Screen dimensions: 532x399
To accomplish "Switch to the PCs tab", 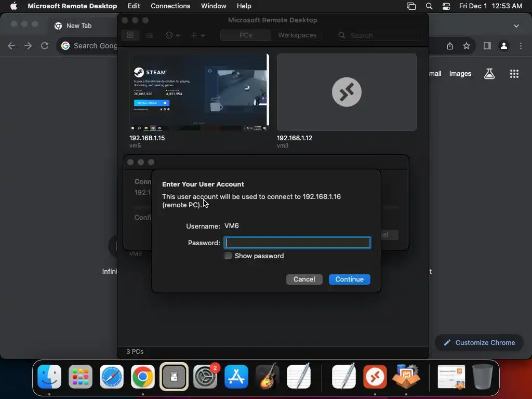I will click(246, 35).
